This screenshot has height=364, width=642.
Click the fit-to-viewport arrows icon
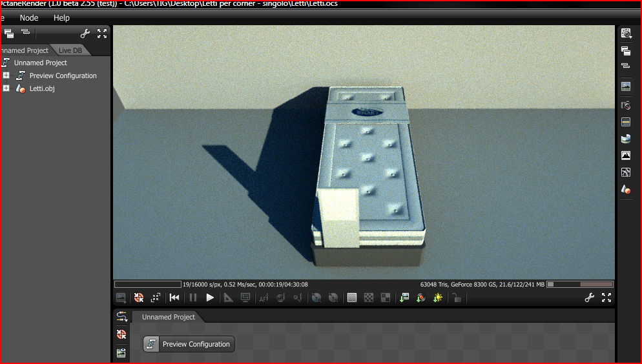pyautogui.click(x=156, y=298)
